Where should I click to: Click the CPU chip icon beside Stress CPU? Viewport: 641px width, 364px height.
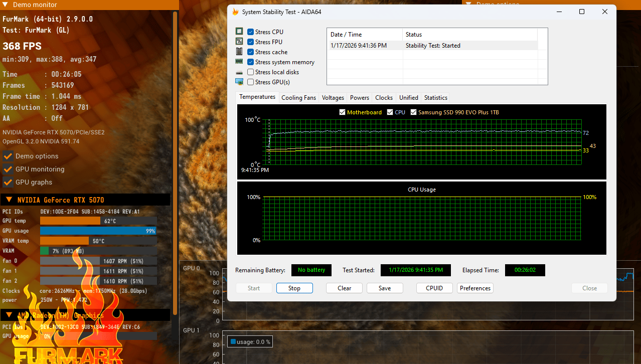pyautogui.click(x=239, y=32)
